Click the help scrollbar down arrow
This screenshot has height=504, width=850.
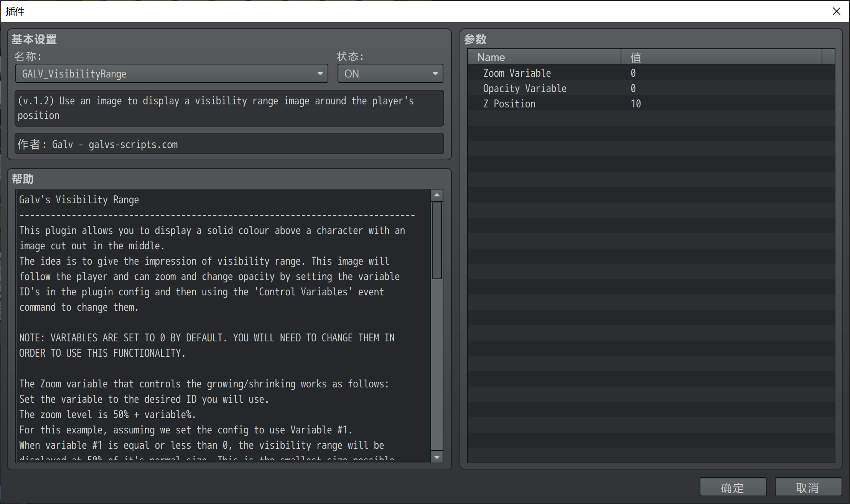tap(437, 456)
